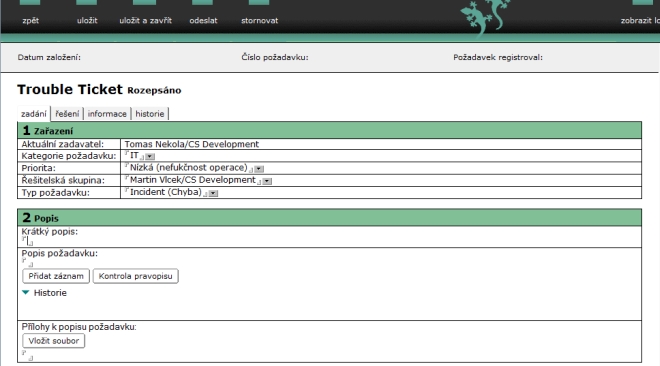Viewport: 660px width, 366px height.
Task: Open the Priorita dropdown arrow
Action: click(259, 169)
